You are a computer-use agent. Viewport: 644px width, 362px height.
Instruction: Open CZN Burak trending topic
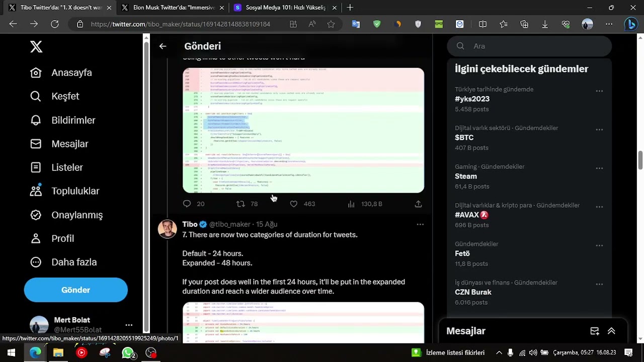473,292
